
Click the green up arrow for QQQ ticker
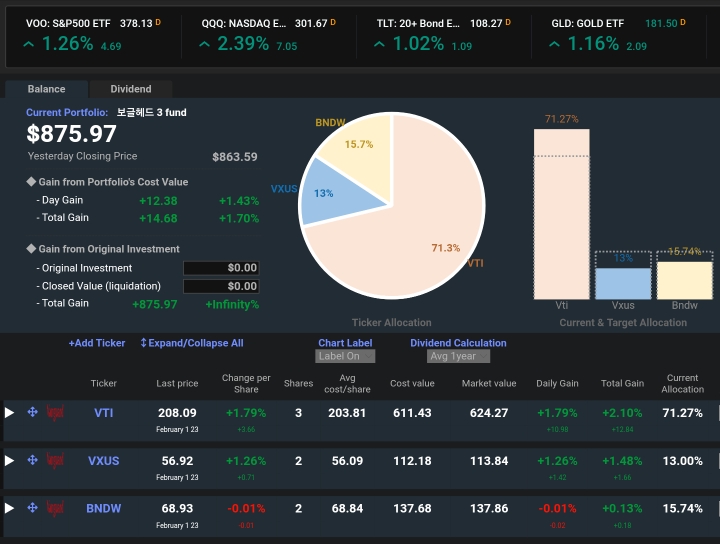click(204, 45)
